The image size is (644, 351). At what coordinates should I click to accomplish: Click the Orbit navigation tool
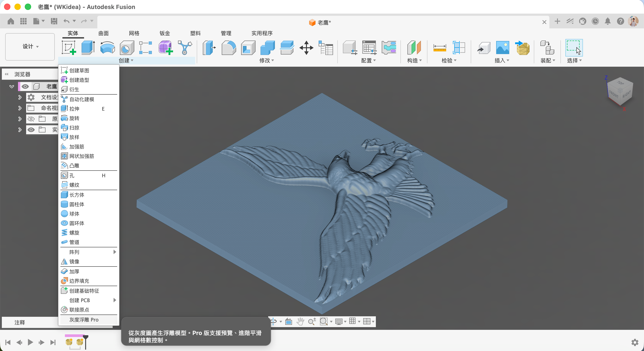click(274, 321)
